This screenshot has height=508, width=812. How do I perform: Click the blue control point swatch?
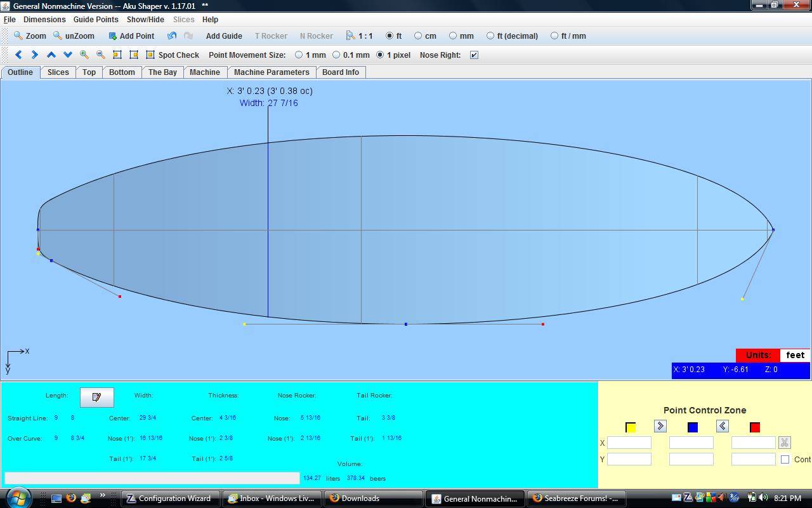693,427
